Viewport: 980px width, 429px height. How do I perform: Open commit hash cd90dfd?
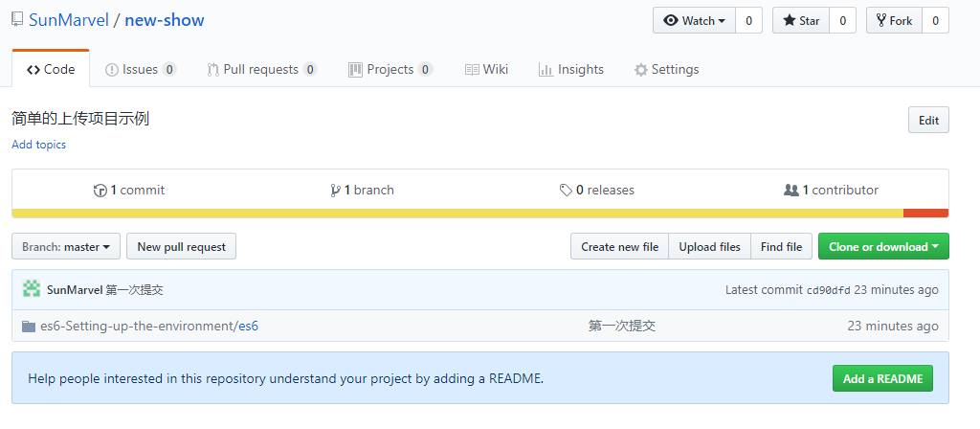pyautogui.click(x=829, y=290)
